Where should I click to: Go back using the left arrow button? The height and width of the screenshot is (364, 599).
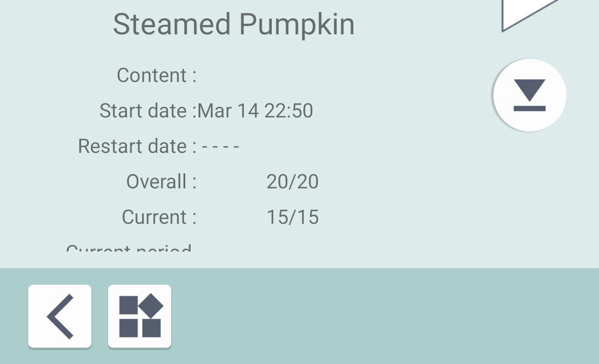pyautogui.click(x=60, y=316)
